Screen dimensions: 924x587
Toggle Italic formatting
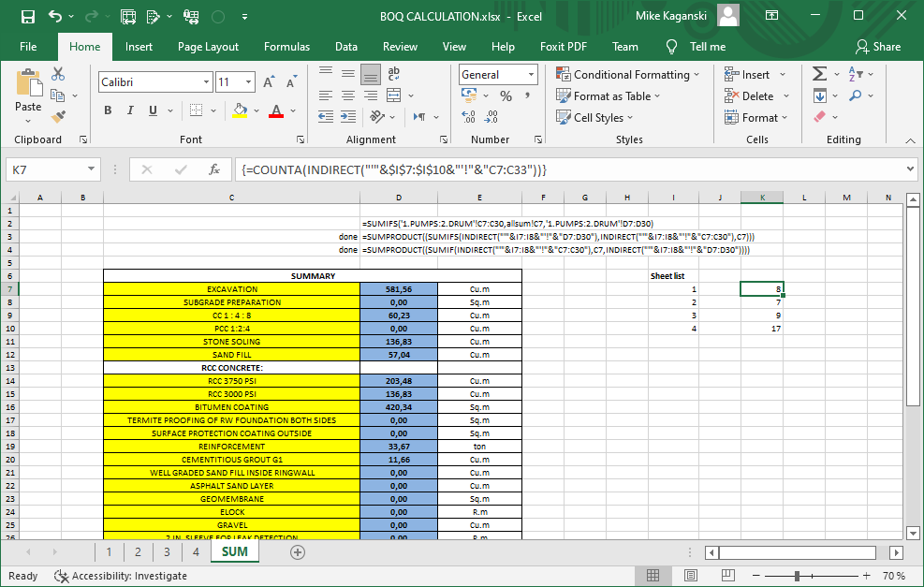(130, 110)
